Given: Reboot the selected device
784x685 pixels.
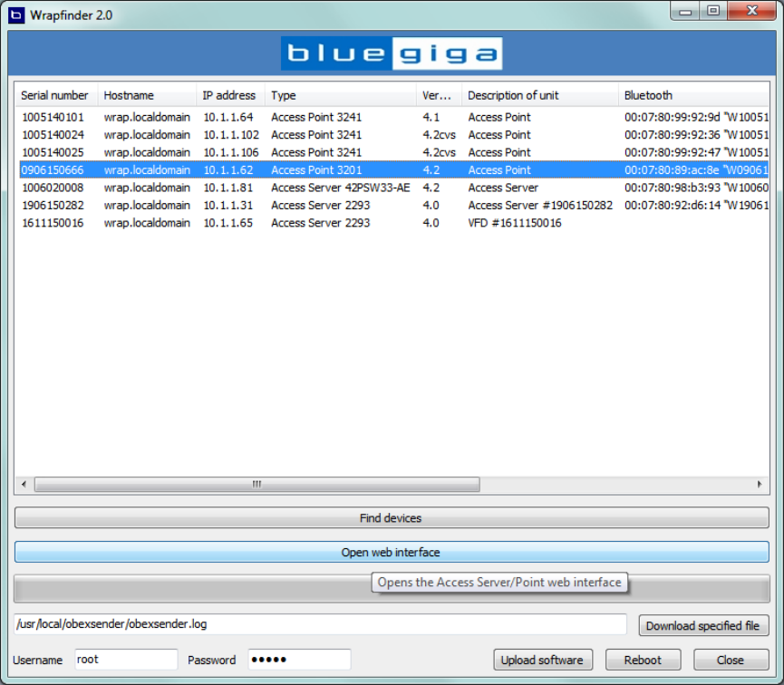Looking at the screenshot, I should click(643, 660).
